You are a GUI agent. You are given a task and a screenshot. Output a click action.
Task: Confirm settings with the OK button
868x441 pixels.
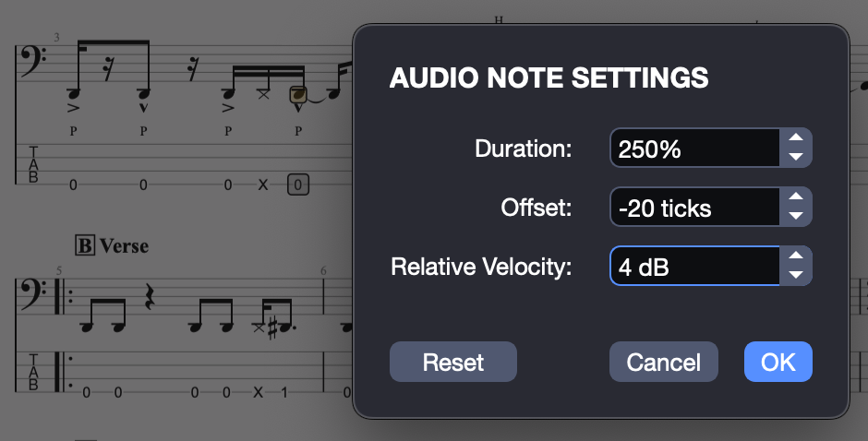tap(778, 362)
